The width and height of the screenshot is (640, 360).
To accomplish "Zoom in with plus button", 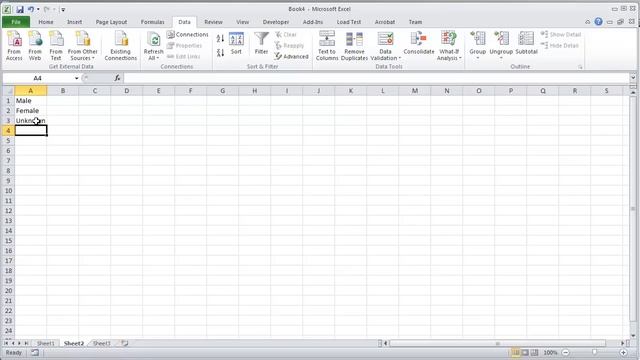I will [x=623, y=352].
